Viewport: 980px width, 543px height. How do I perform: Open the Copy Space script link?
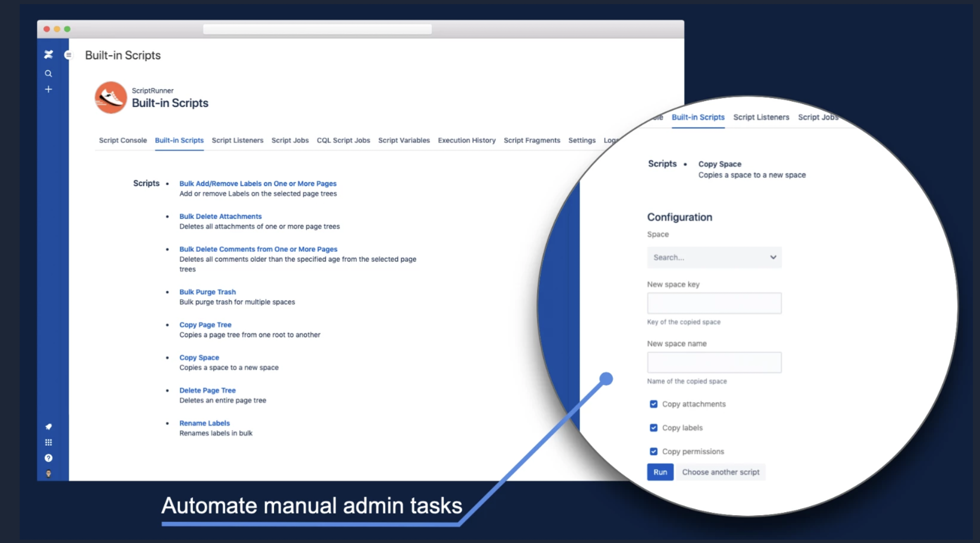click(199, 357)
